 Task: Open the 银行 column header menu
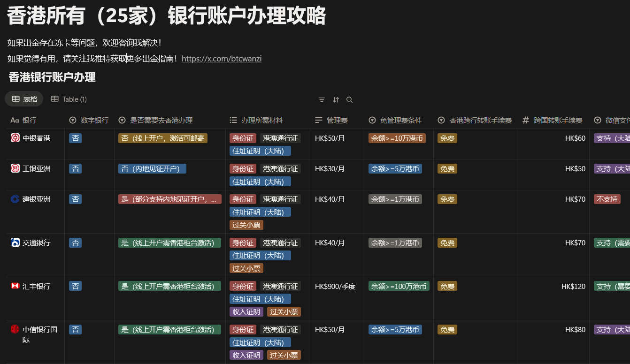(x=35, y=121)
